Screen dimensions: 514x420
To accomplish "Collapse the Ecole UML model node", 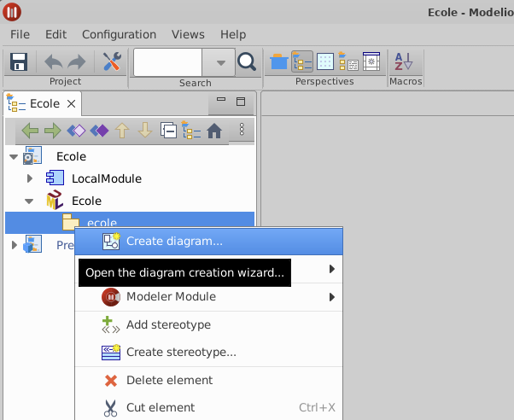I will pyautogui.click(x=29, y=201).
